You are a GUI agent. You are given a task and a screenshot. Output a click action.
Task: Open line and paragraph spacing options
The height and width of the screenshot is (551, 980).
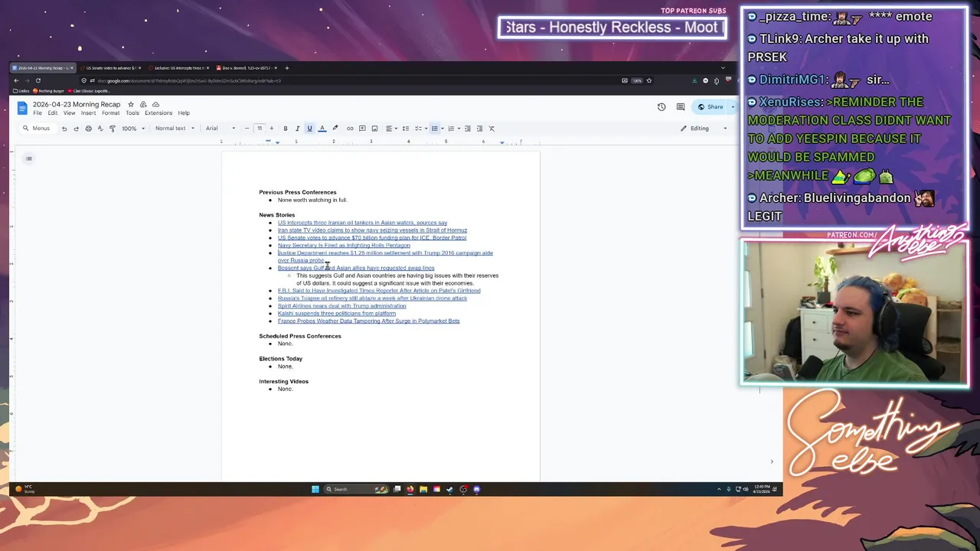(405, 129)
